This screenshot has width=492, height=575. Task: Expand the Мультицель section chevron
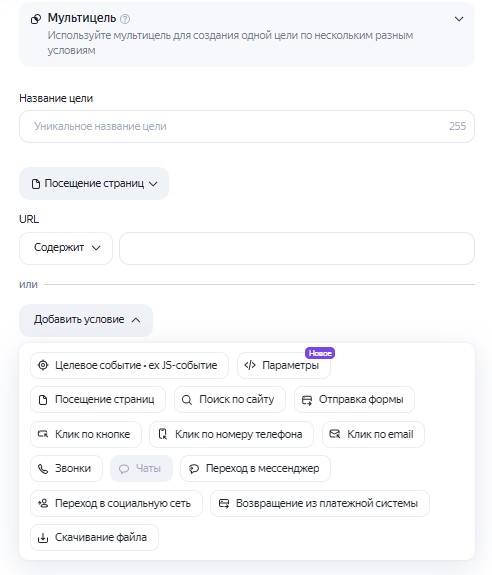(x=459, y=19)
